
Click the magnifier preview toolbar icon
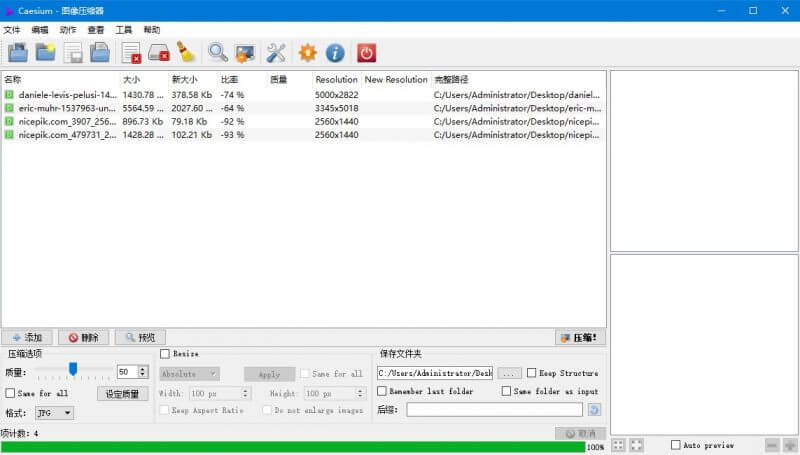pos(217,53)
